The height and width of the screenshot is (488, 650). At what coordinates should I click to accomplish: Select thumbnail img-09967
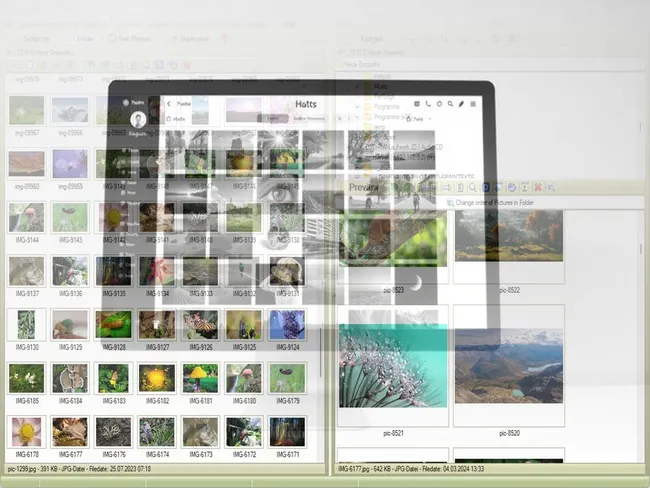tap(27, 110)
